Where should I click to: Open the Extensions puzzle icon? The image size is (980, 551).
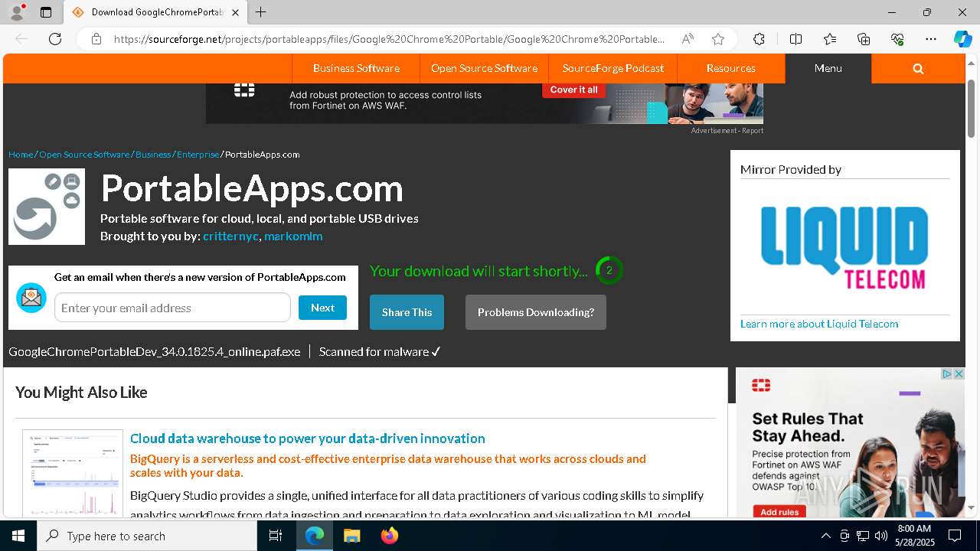pos(759,39)
